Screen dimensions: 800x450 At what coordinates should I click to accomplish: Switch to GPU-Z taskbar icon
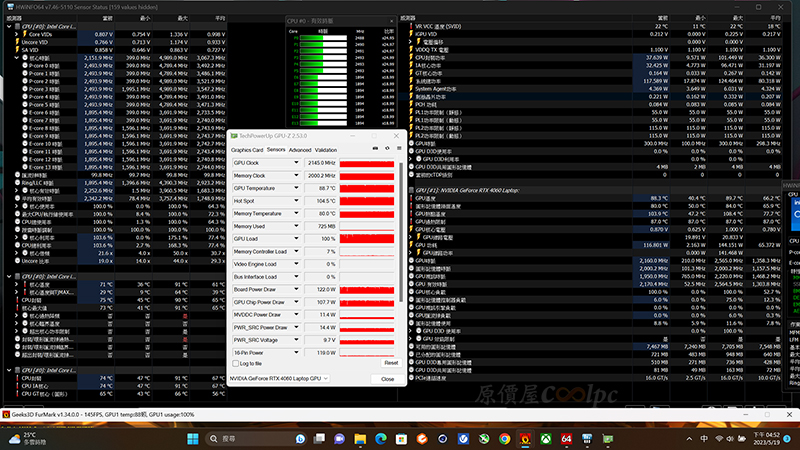(608, 439)
